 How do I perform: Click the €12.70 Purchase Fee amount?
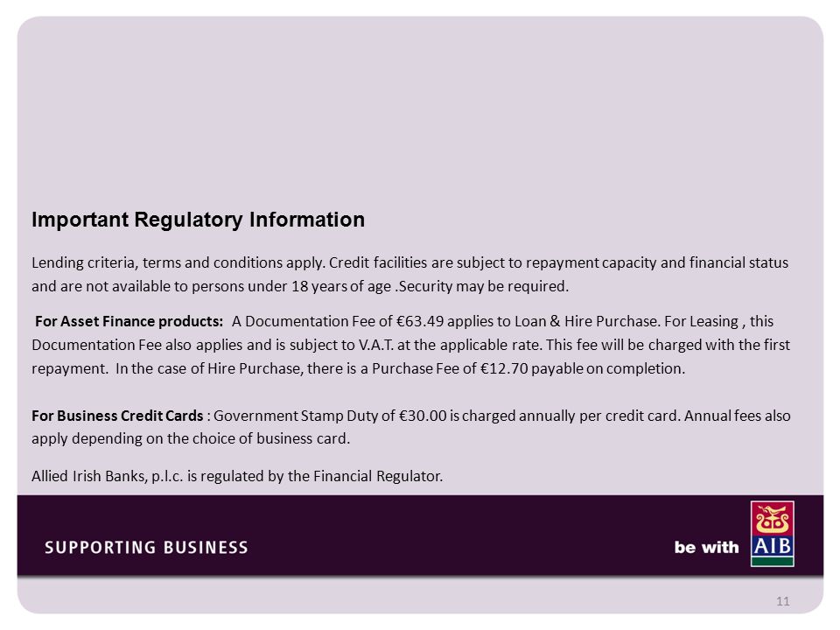[x=504, y=368]
